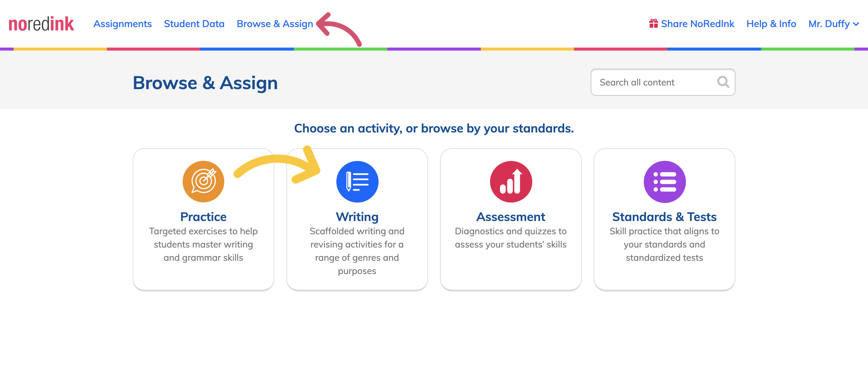Screen dimensions: 868x374
Task: Click the noredink logo
Action: tap(41, 24)
